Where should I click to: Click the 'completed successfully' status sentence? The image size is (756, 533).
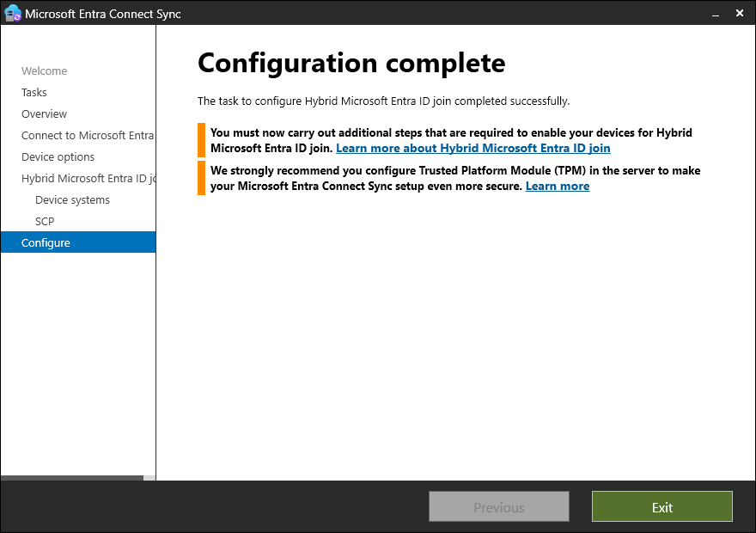pos(383,101)
